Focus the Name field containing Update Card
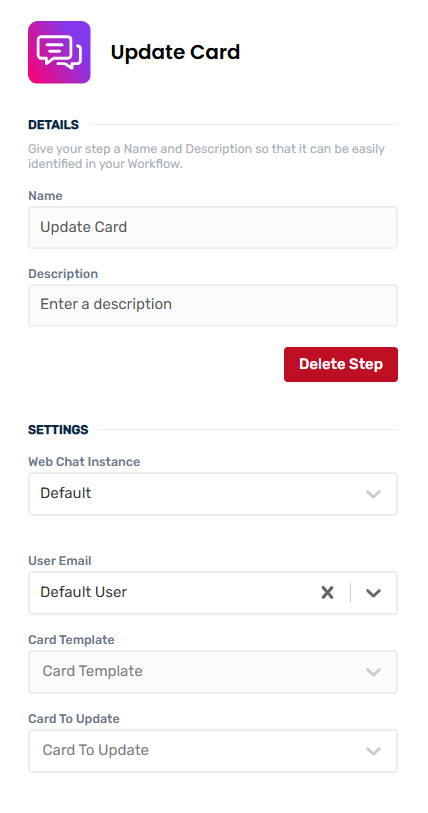The width and height of the screenshot is (428, 813). tap(213, 228)
